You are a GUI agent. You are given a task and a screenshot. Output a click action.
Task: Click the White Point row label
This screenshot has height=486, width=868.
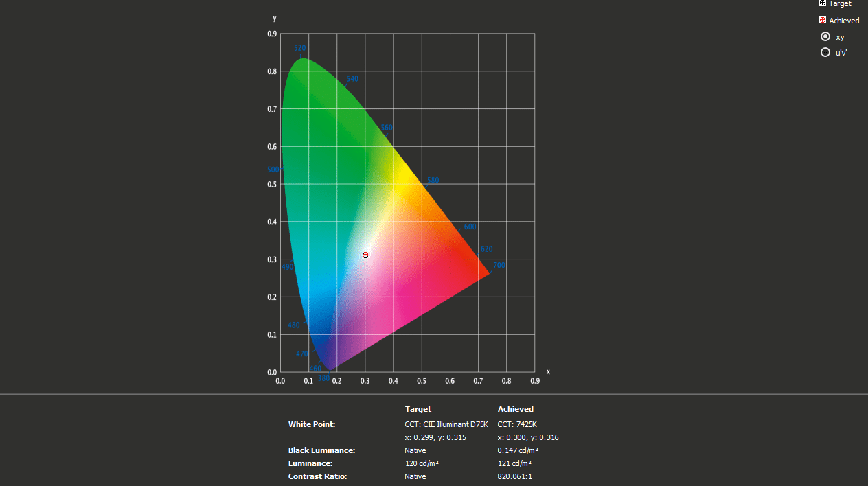point(312,424)
